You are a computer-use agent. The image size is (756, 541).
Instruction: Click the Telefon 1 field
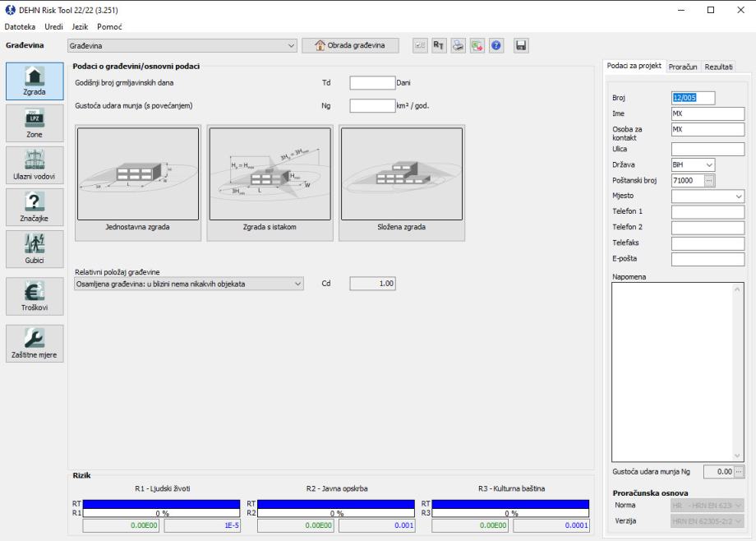click(708, 212)
